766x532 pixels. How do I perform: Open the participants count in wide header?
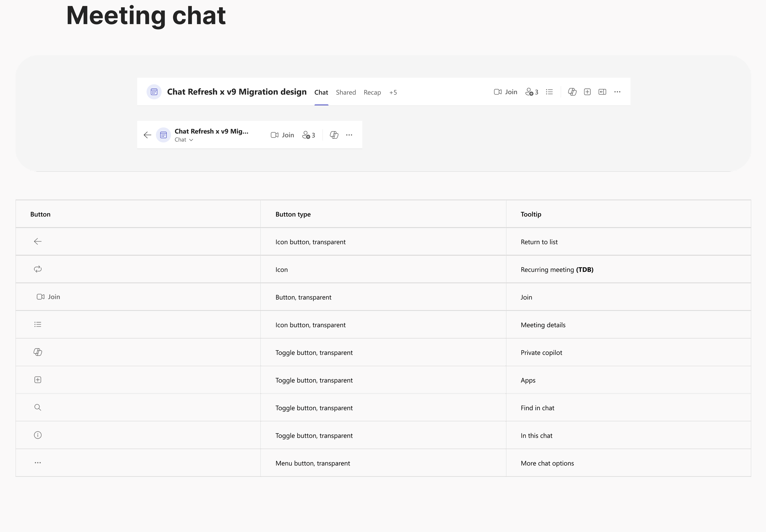click(532, 92)
